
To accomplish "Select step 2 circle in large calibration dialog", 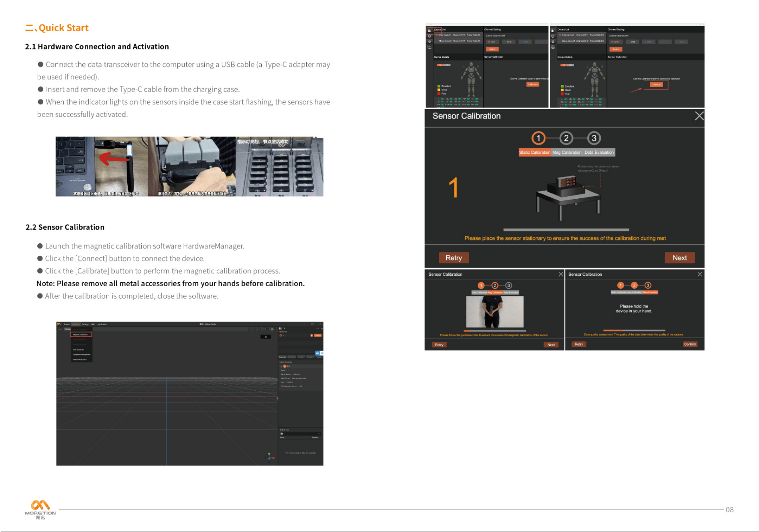I will coord(566,138).
